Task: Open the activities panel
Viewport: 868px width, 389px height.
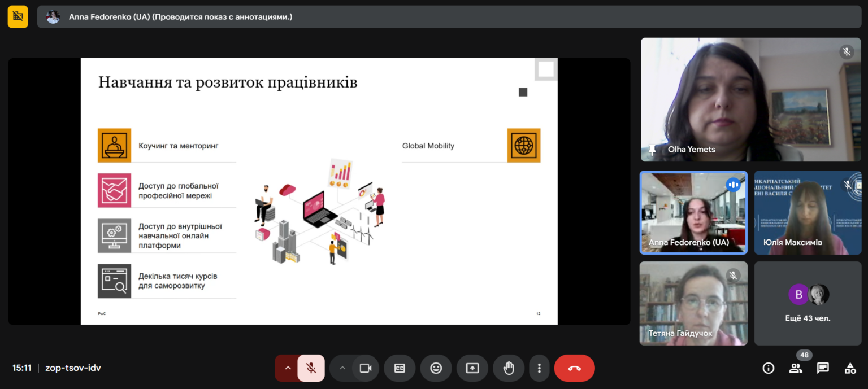Action: click(x=850, y=368)
